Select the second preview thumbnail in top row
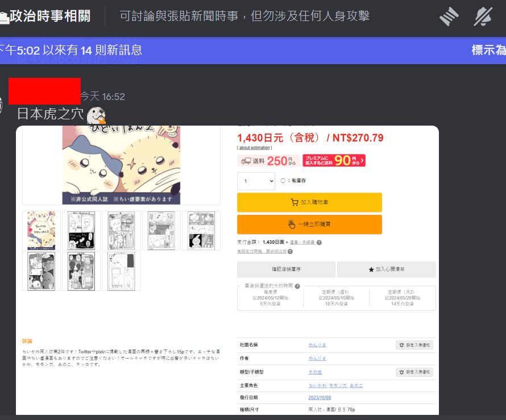 click(x=81, y=231)
